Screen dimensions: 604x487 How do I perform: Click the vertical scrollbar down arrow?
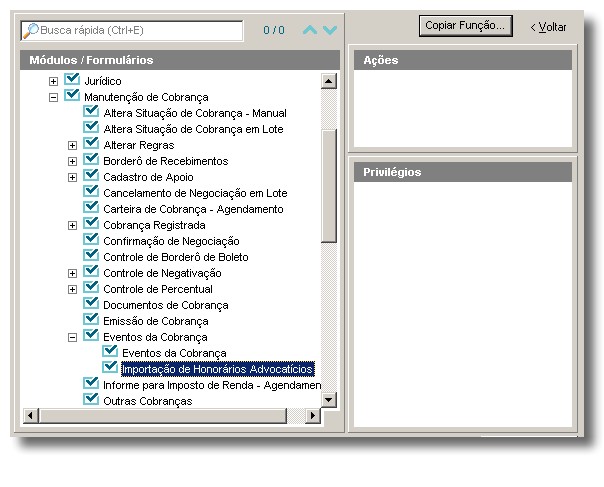(x=329, y=400)
